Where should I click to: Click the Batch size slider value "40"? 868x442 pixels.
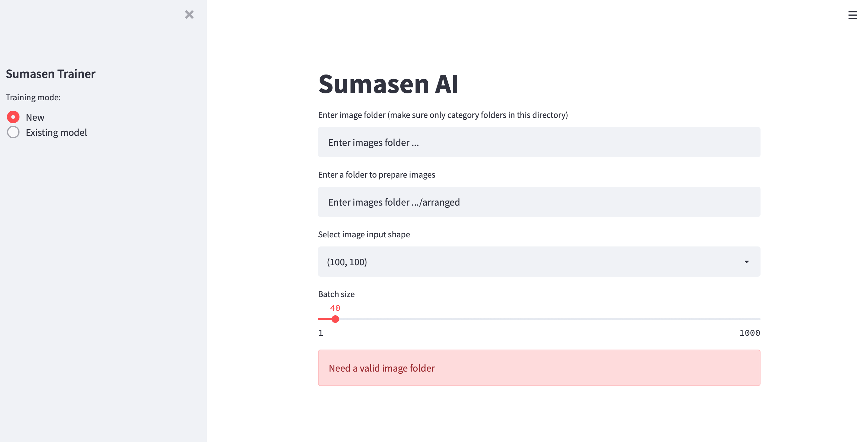coord(335,308)
